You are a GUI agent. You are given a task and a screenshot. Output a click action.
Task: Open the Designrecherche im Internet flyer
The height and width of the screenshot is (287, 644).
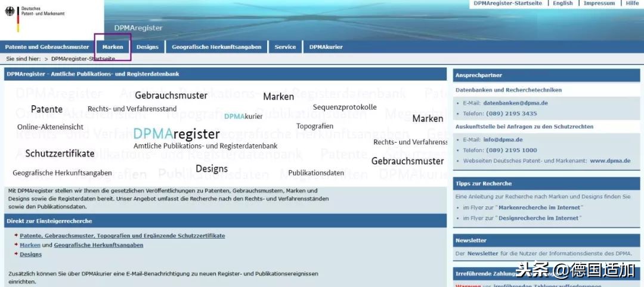click(x=538, y=218)
